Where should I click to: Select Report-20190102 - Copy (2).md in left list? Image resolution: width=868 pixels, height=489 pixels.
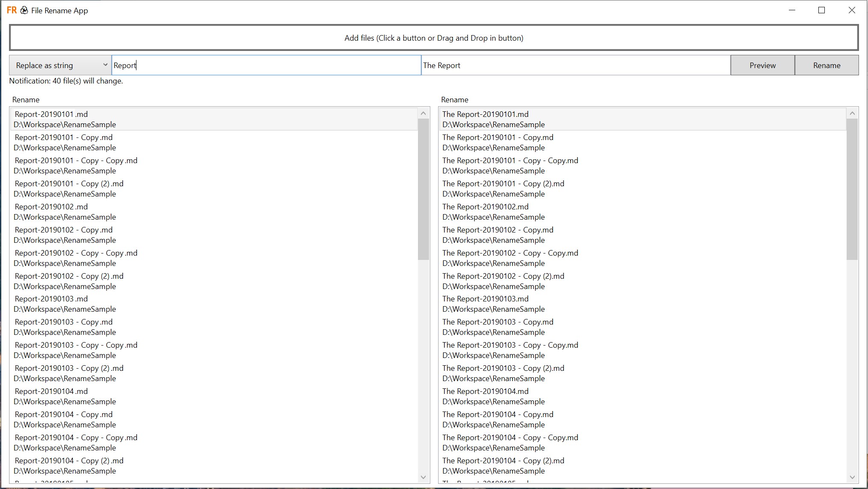pos(69,276)
